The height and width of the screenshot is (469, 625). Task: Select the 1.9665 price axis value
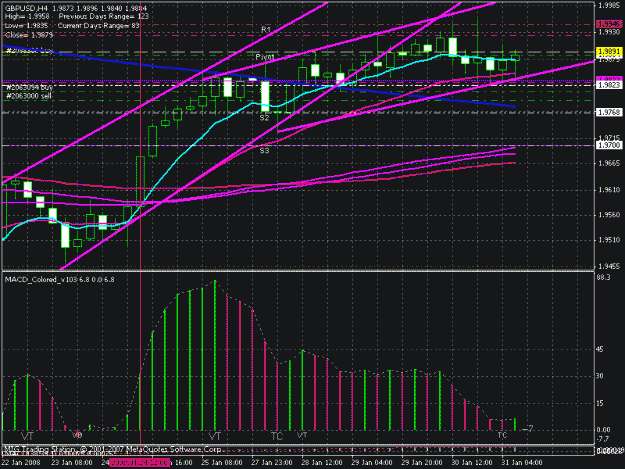click(x=609, y=163)
